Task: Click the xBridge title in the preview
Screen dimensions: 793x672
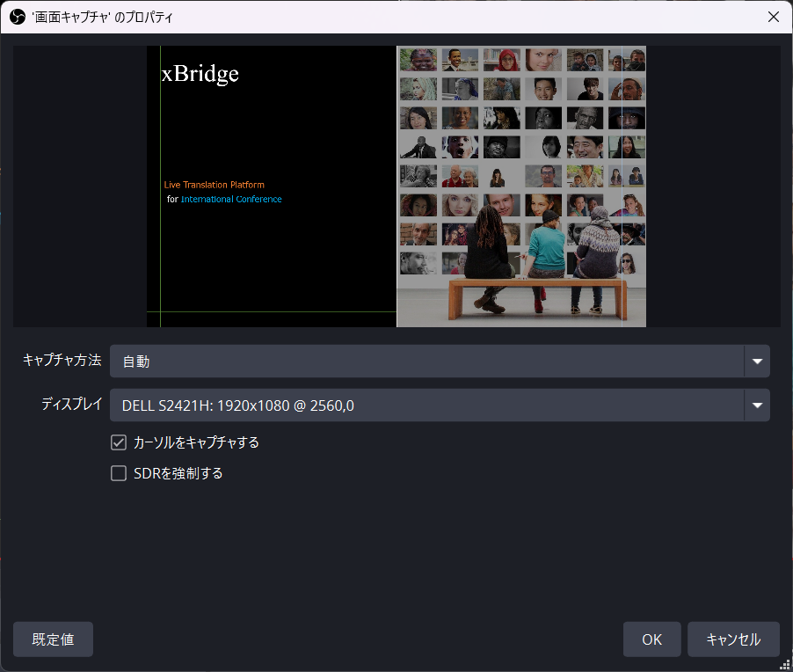Action: (200, 74)
